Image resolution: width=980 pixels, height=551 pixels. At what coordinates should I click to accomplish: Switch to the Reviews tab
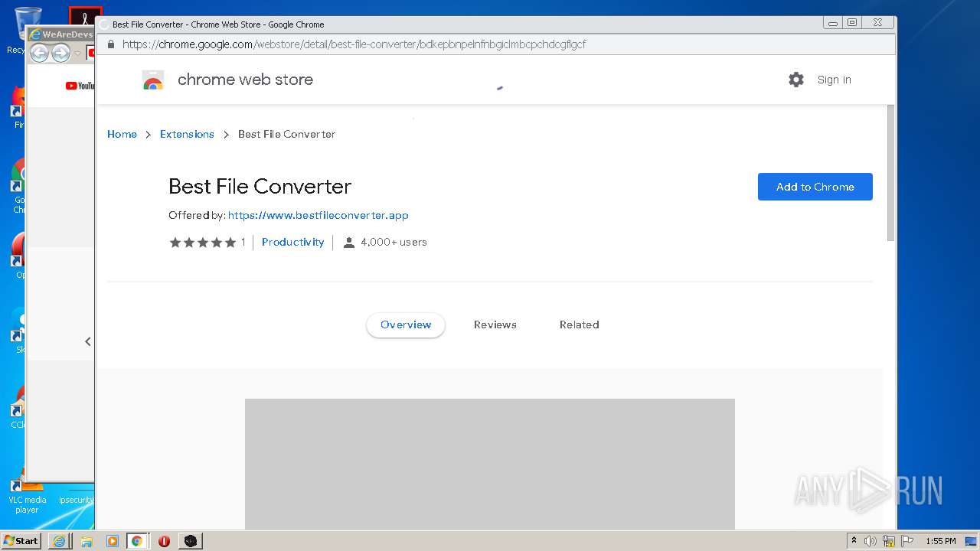tap(495, 324)
